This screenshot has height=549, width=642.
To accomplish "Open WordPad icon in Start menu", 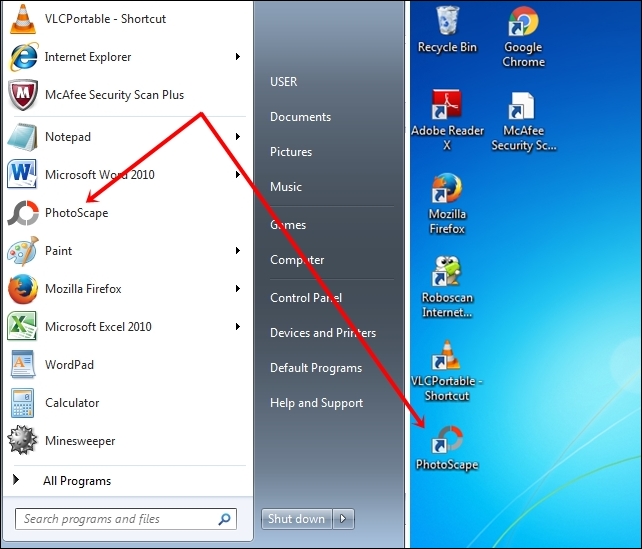I will coord(23,364).
